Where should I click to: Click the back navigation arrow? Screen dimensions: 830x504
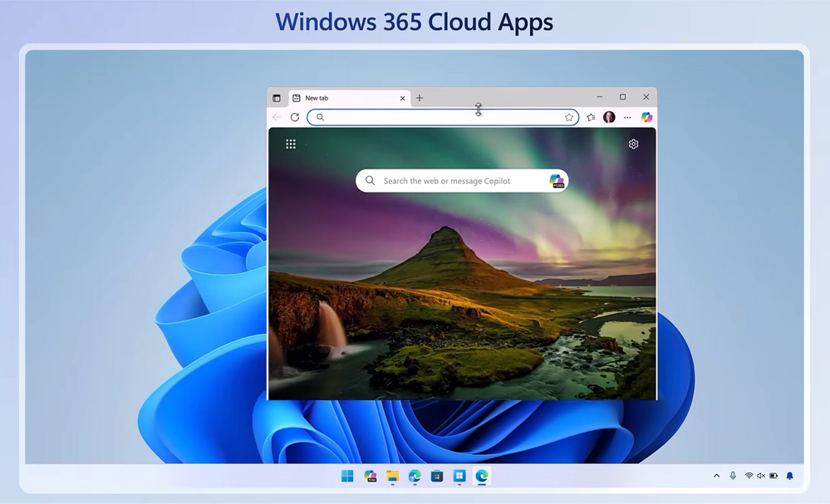click(277, 117)
